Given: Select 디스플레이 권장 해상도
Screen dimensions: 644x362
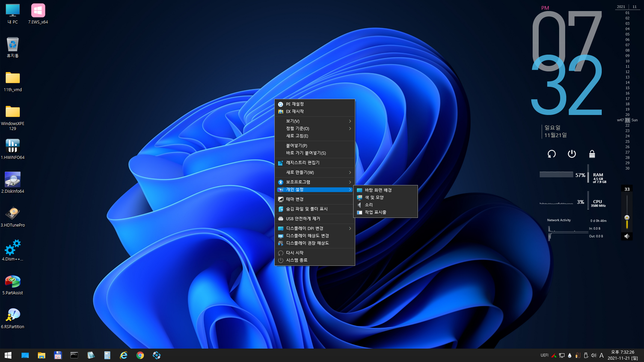Looking at the screenshot, I should point(315,243).
